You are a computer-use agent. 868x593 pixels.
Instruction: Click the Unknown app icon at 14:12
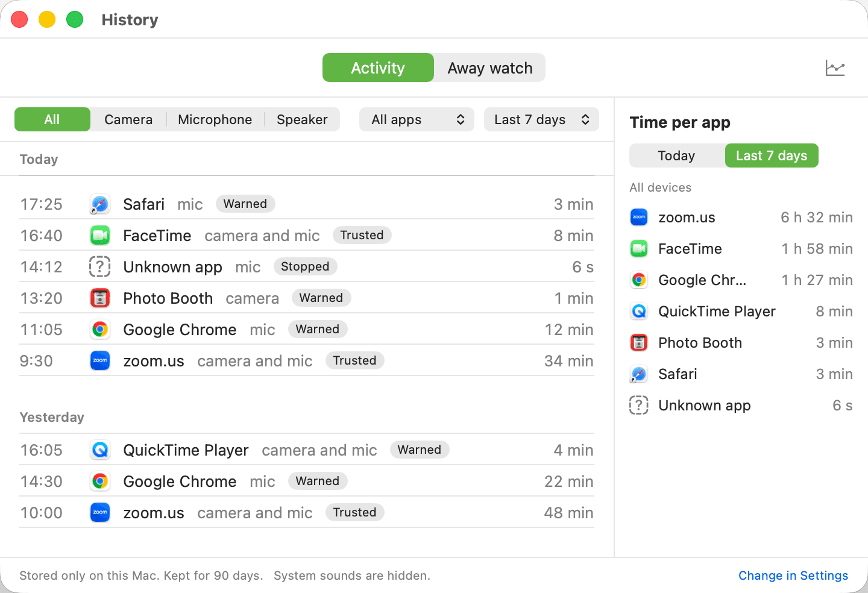click(100, 267)
